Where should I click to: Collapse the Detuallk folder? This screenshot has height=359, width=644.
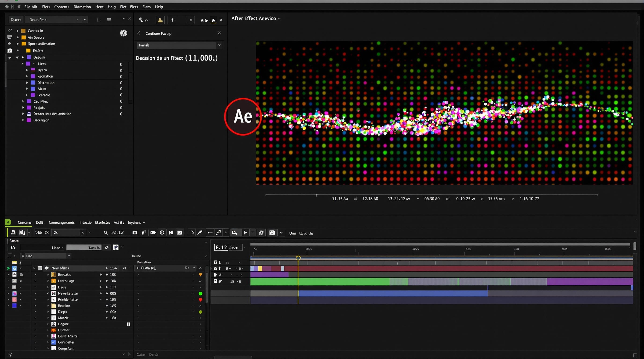coord(17,57)
